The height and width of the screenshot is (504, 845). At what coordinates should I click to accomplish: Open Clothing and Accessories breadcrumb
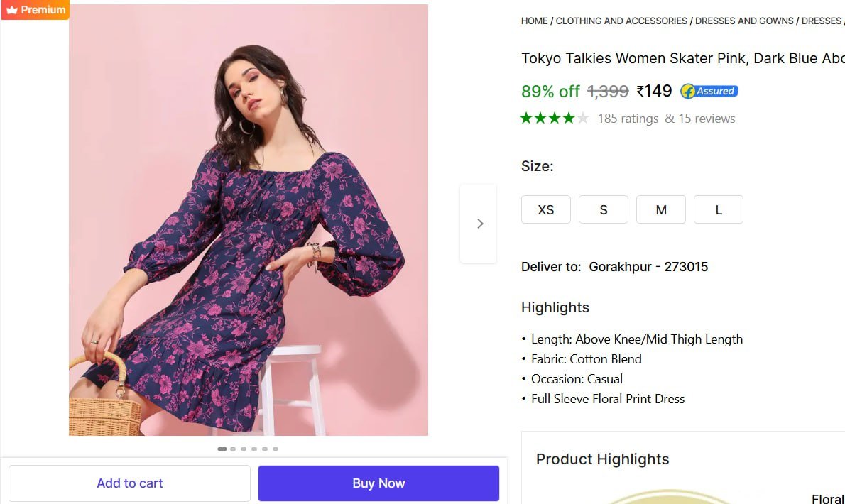click(x=621, y=21)
